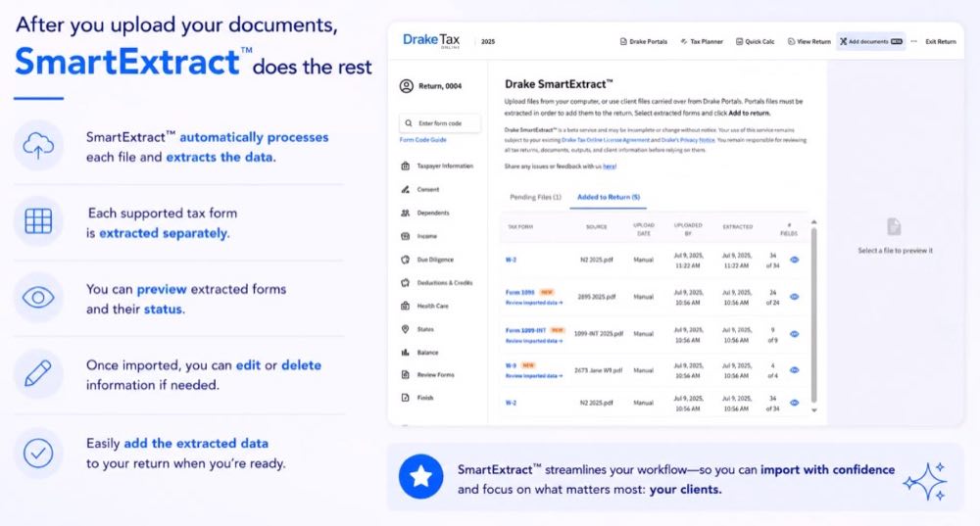Click the Drake Tax Online logo
The width and height of the screenshot is (980, 526).
[x=431, y=40]
